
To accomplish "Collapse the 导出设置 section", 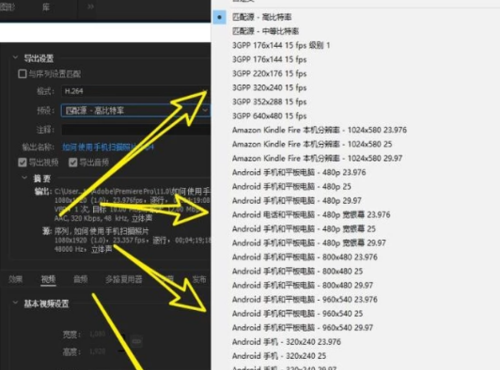I will point(15,58).
